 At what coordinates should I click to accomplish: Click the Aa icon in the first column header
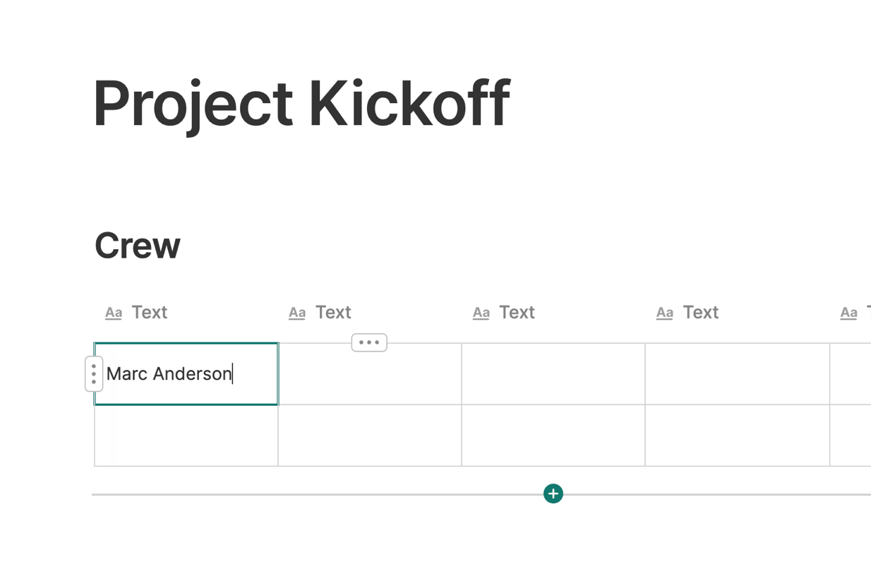[x=114, y=313]
